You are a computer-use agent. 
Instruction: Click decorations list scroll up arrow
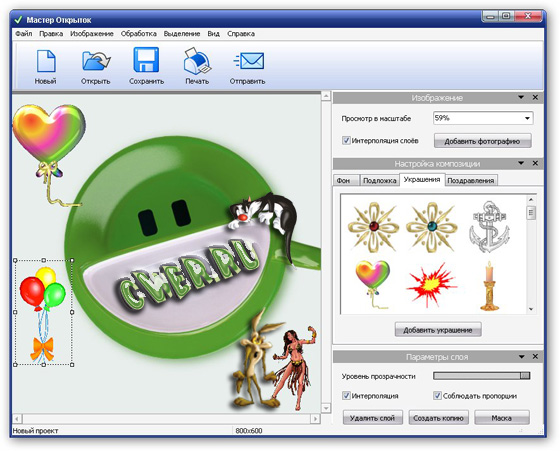[x=531, y=200]
